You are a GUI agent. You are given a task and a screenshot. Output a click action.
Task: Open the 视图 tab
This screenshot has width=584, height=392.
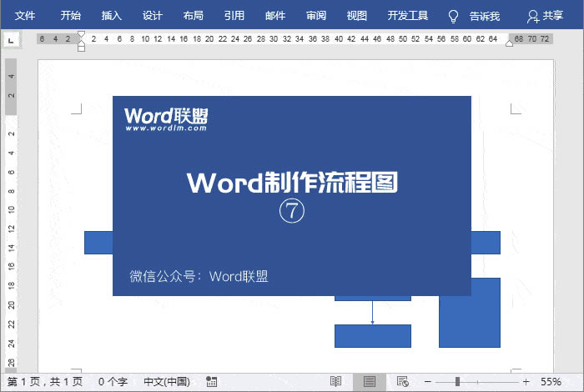pos(356,16)
